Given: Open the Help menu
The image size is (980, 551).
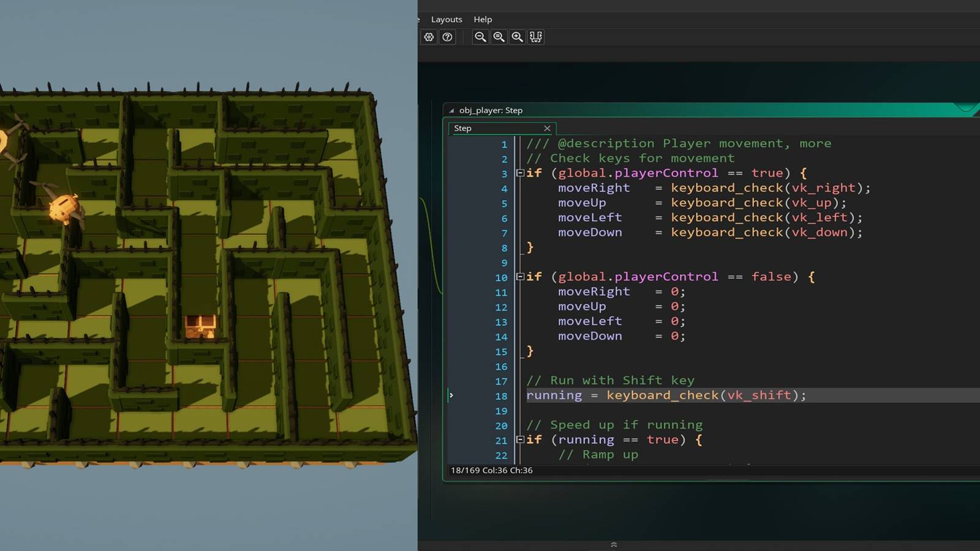Looking at the screenshot, I should (x=483, y=19).
